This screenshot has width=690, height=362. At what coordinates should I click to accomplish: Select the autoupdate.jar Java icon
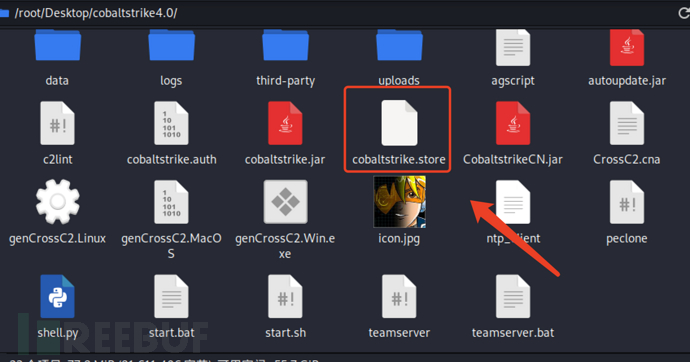[x=627, y=48]
